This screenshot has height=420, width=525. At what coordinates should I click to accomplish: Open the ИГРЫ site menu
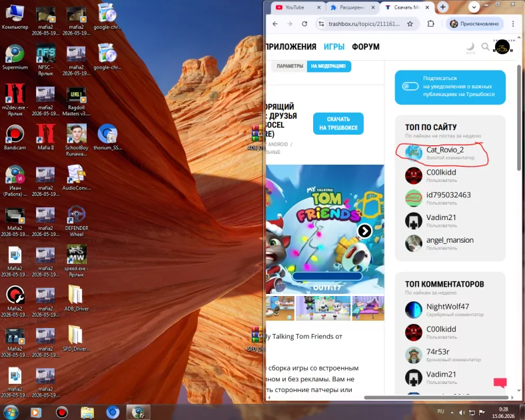click(x=334, y=47)
